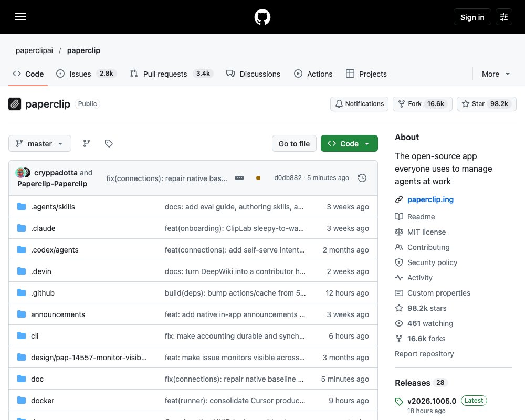
Task: Open the hamburger navigation menu
Action: pyautogui.click(x=20, y=16)
